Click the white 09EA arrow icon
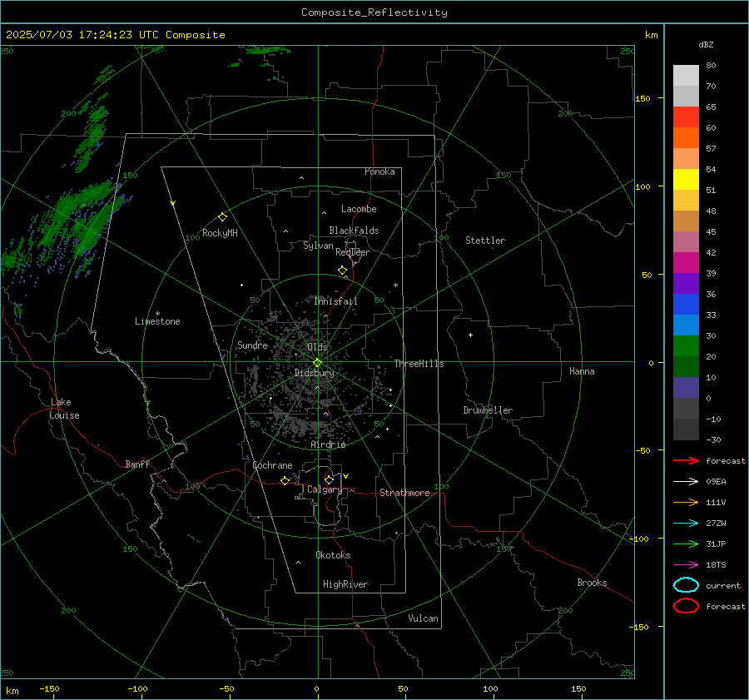Image resolution: width=749 pixels, height=700 pixels. tap(686, 481)
